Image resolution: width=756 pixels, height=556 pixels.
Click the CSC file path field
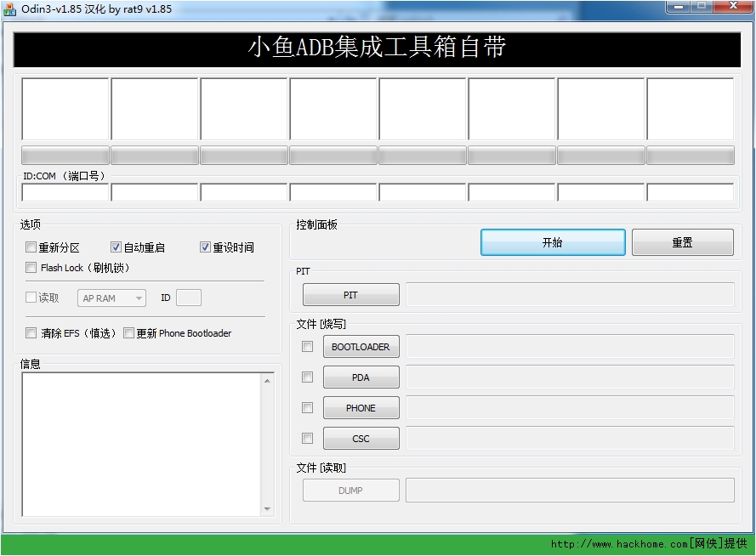click(570, 439)
